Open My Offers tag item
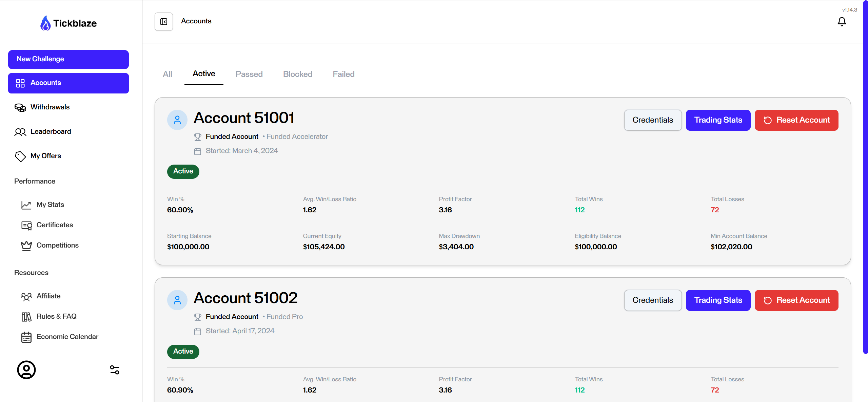 [x=45, y=156]
